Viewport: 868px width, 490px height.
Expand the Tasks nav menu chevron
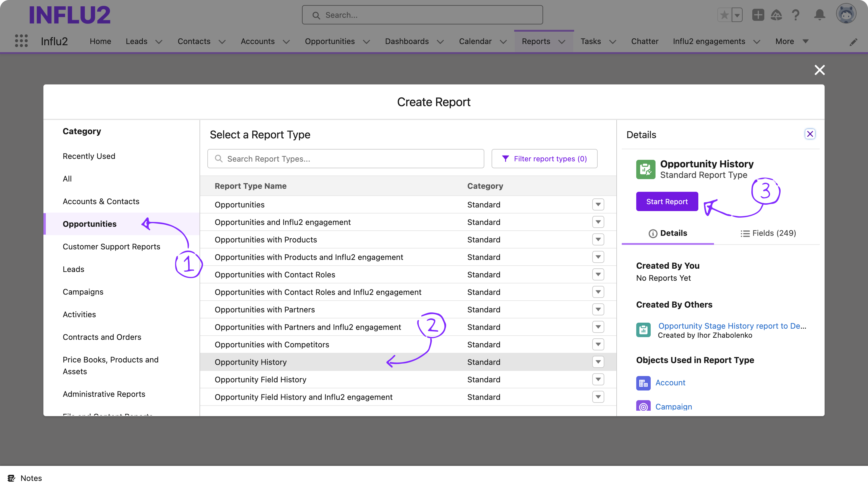click(x=613, y=42)
